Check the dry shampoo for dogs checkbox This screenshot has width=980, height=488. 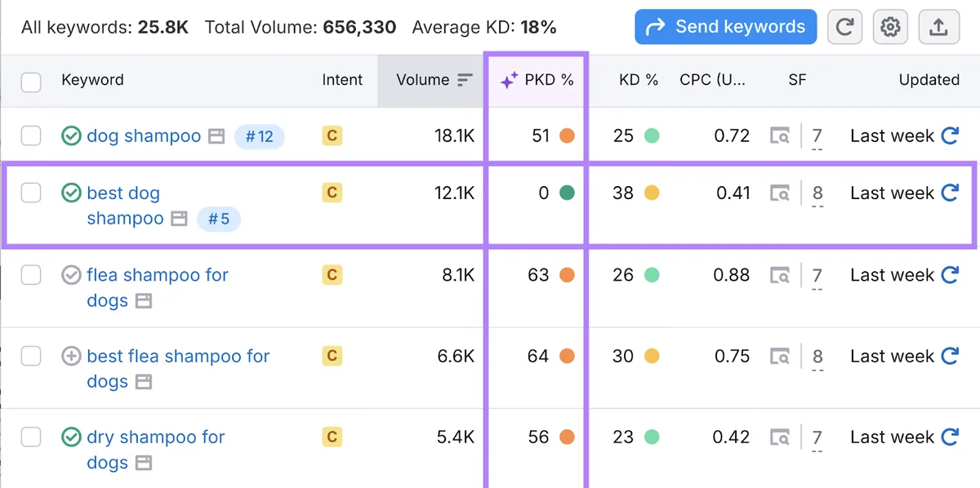click(x=31, y=437)
